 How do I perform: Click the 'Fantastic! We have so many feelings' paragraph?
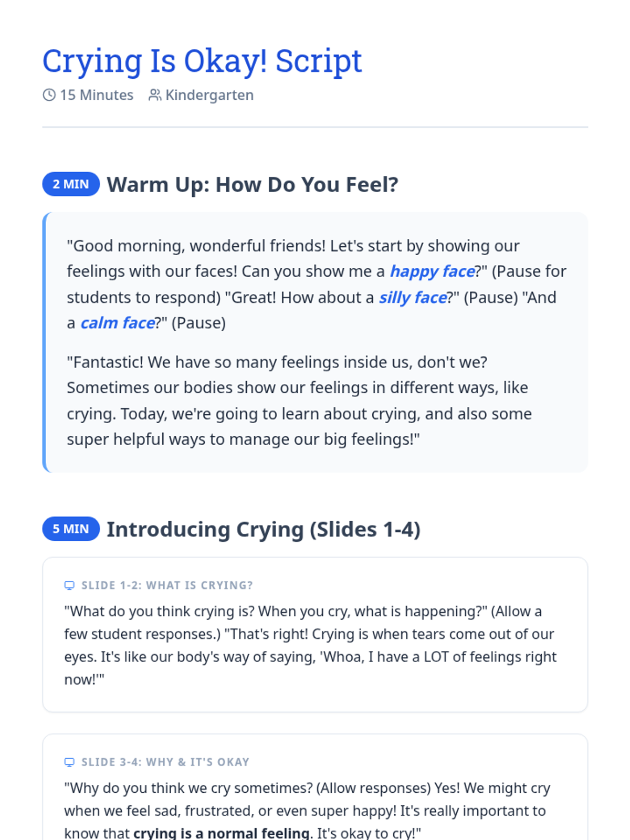click(x=299, y=401)
